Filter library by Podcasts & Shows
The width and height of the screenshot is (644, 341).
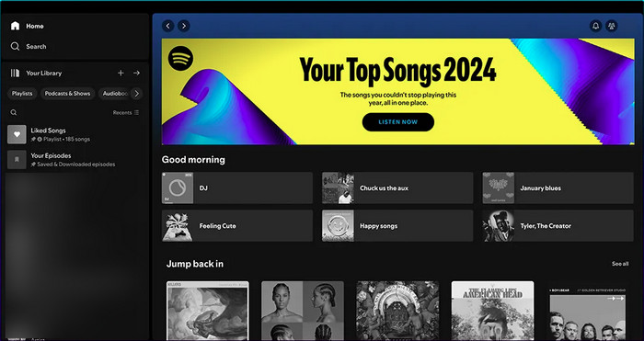point(67,94)
